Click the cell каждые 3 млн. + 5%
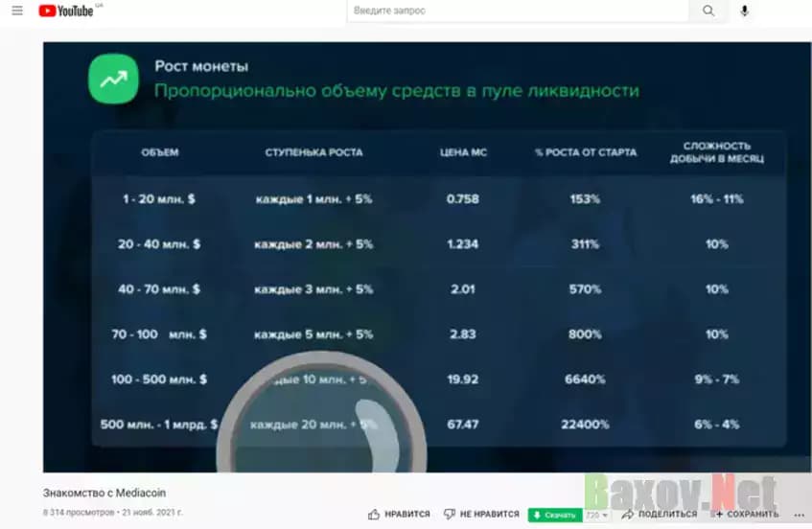Screen dimensions: 812x529 (313, 288)
